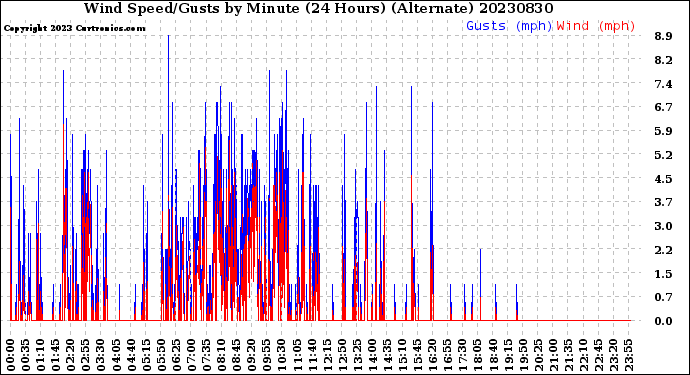Click the 0.0 y-axis value
Viewport: 690px width, 375px height.
click(663, 321)
